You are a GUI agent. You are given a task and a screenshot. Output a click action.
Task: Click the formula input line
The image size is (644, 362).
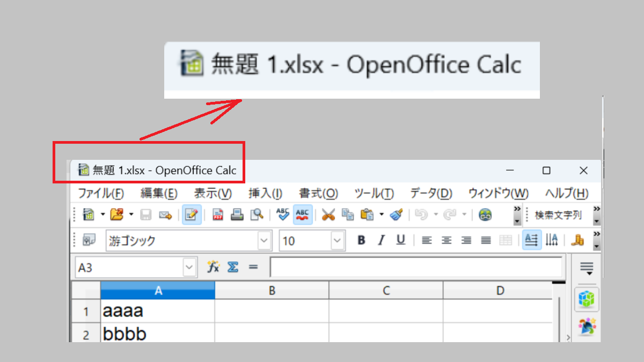(x=416, y=267)
